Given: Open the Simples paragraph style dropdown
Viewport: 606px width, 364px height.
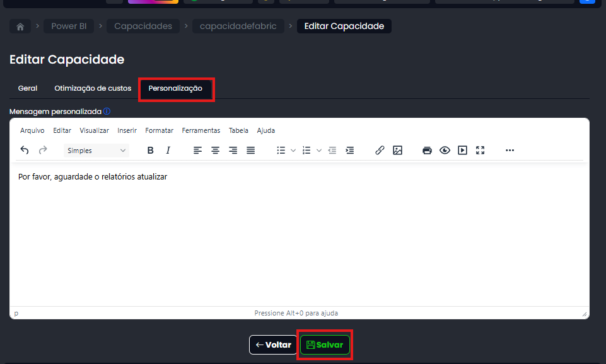Looking at the screenshot, I should click(96, 151).
